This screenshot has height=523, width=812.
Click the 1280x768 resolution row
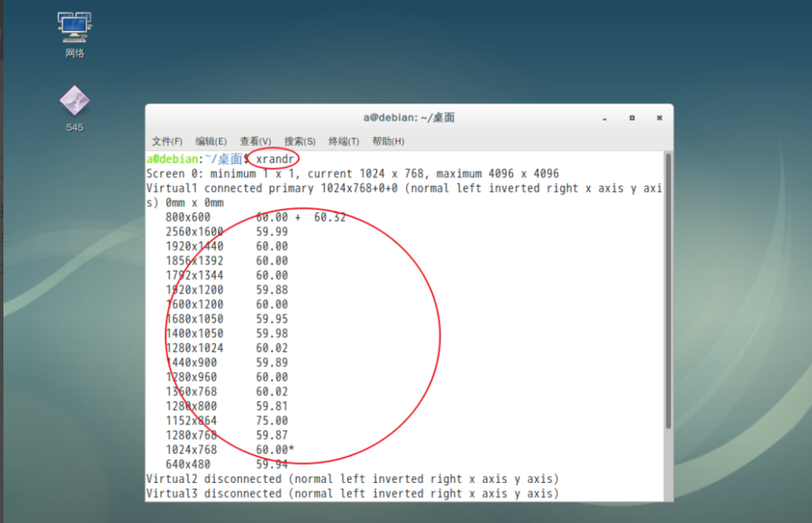[x=227, y=434]
